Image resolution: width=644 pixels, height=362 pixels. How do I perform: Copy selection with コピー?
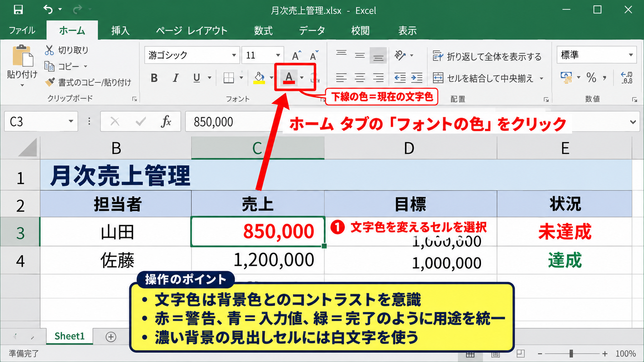(x=62, y=66)
